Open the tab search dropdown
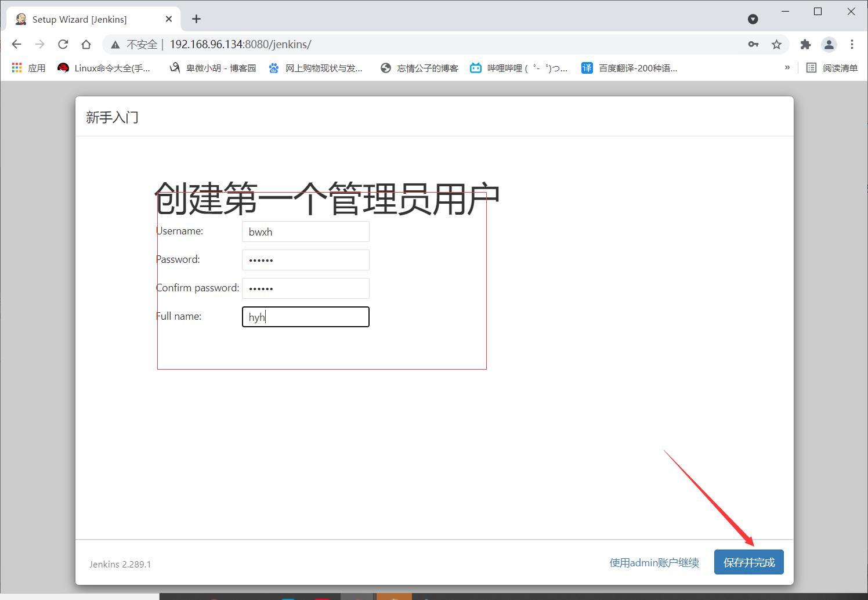This screenshot has width=868, height=600. tap(753, 19)
